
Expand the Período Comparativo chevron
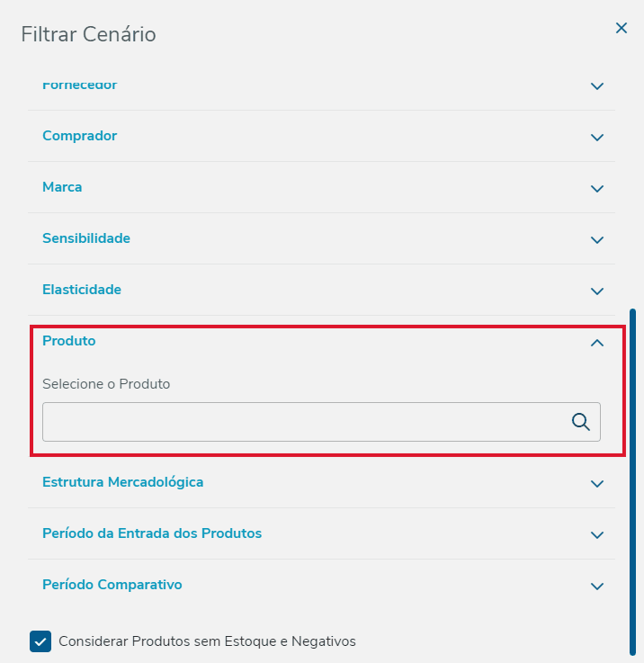click(x=596, y=587)
